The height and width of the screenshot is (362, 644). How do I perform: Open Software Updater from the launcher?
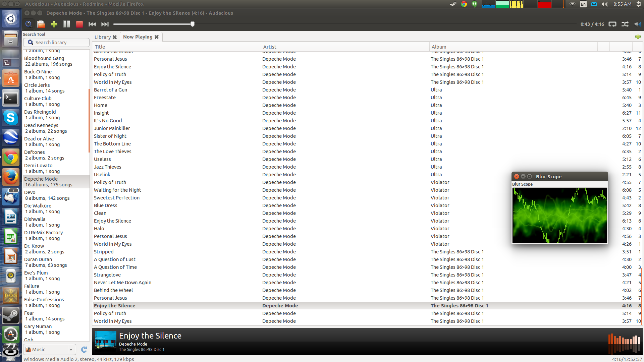coord(11,334)
